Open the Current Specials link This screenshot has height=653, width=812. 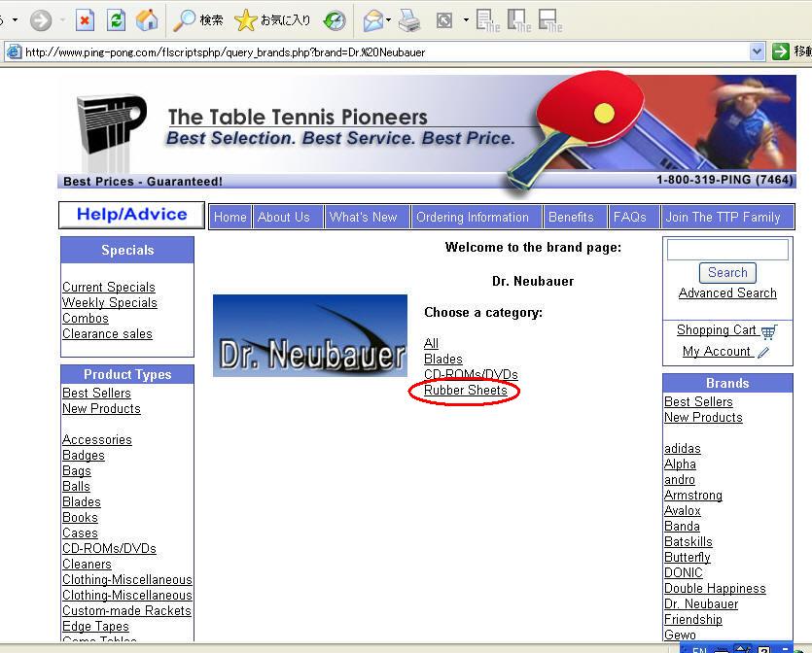tap(109, 288)
